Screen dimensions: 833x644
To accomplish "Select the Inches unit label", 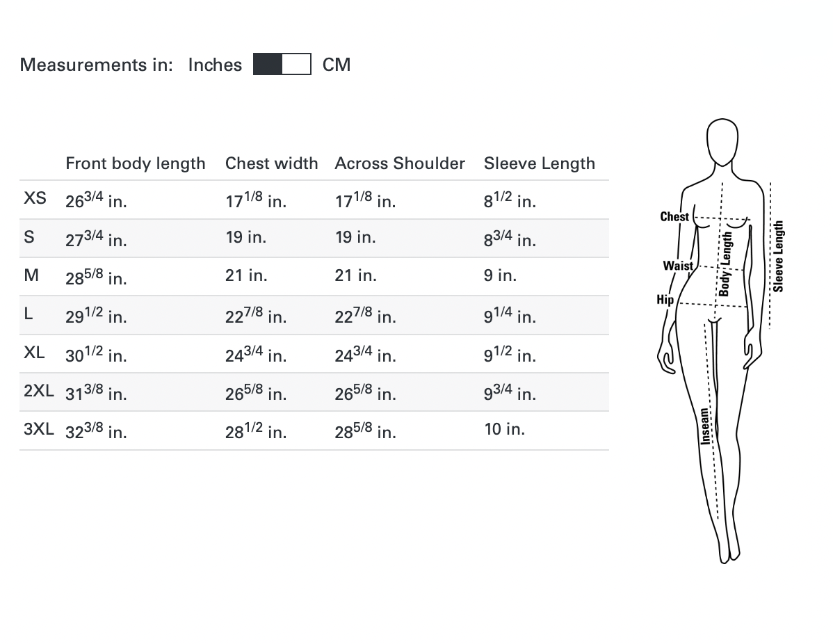I will pos(215,65).
